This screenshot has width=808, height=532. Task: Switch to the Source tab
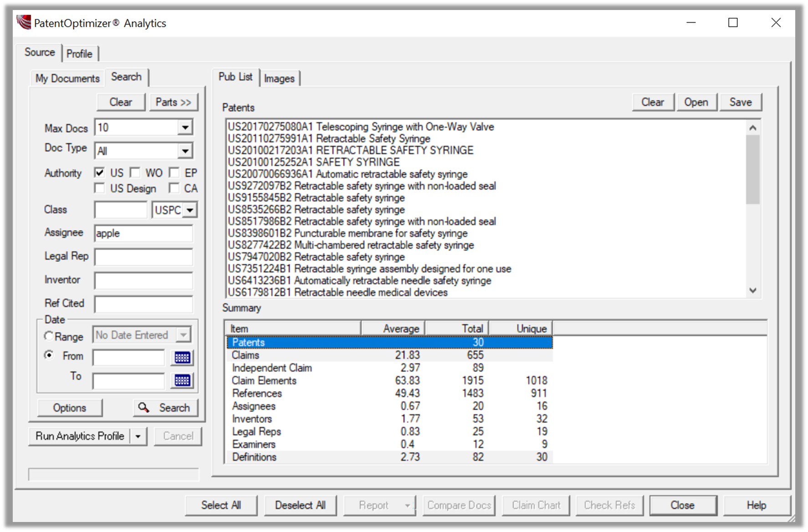point(40,52)
